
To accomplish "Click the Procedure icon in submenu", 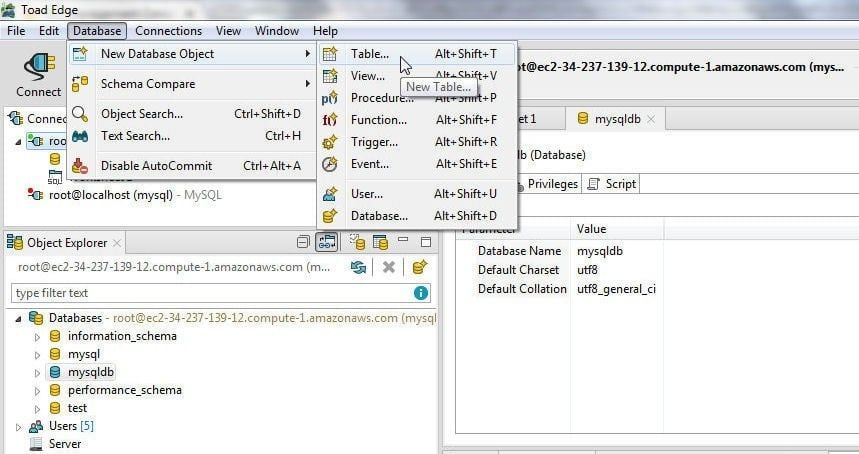I will click(x=330, y=98).
